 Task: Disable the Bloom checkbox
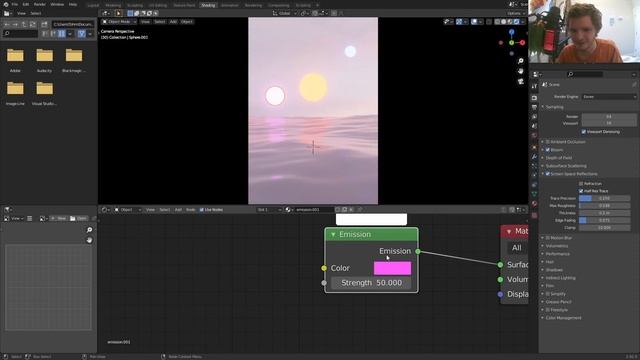548,150
